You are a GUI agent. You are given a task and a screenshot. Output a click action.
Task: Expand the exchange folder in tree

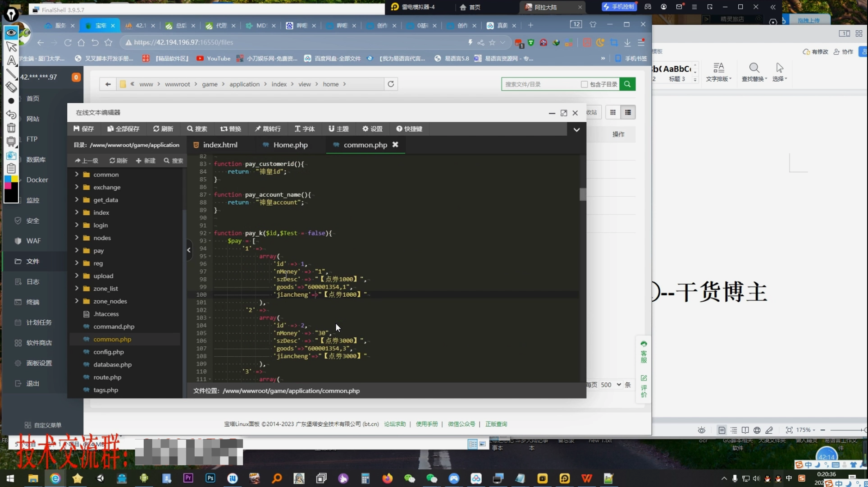[77, 187]
